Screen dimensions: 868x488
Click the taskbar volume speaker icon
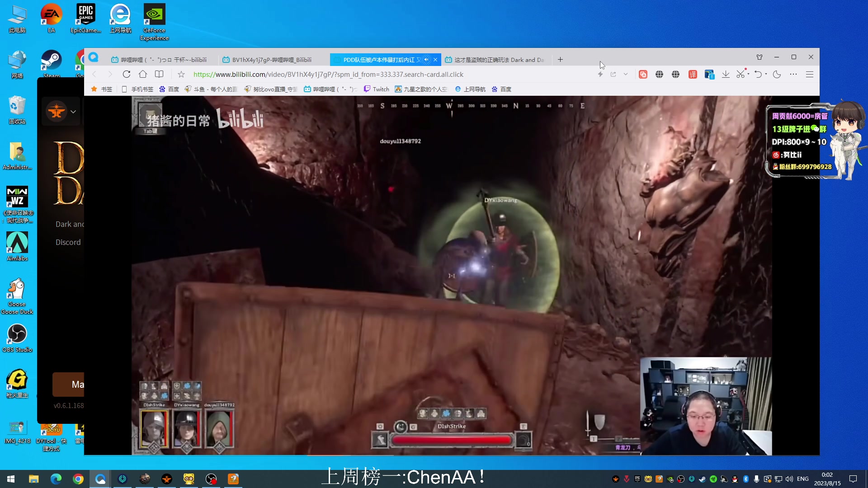coord(789,479)
